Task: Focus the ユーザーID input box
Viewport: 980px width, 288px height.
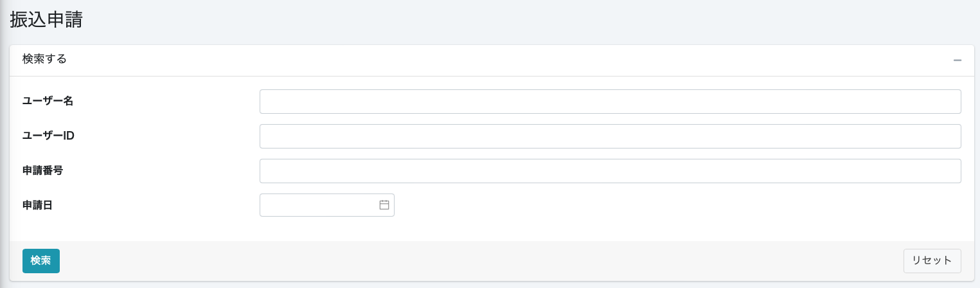Action: [610, 136]
